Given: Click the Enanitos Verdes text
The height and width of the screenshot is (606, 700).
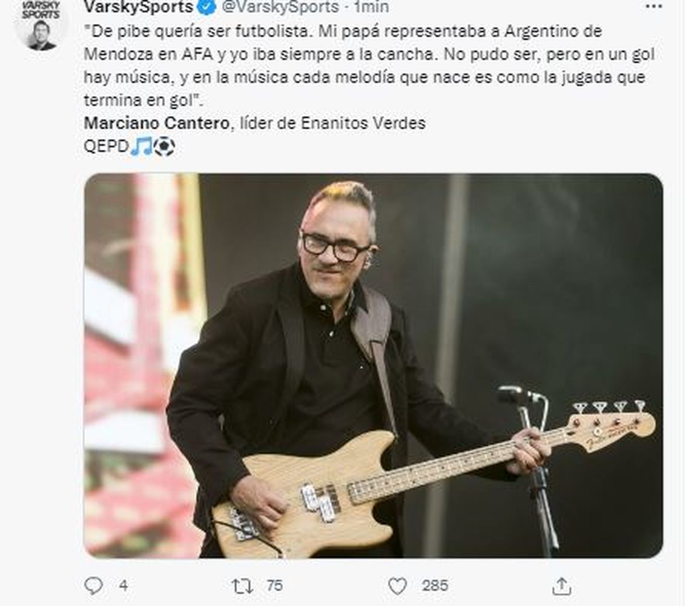Looking at the screenshot, I should (363, 123).
